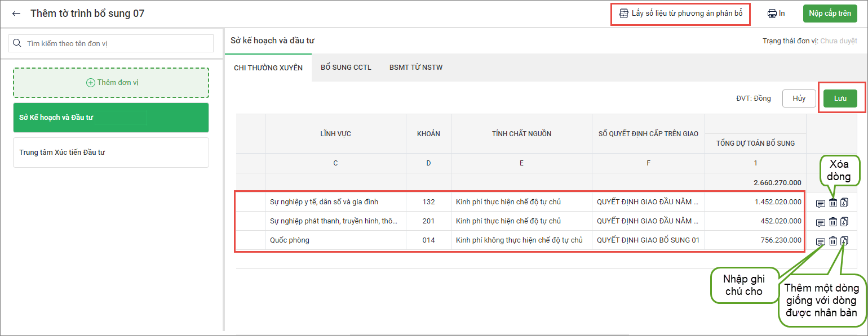This screenshot has width=868, height=336.
Task: Open note icon for Sự nghiệp phát thanh row
Action: (821, 222)
